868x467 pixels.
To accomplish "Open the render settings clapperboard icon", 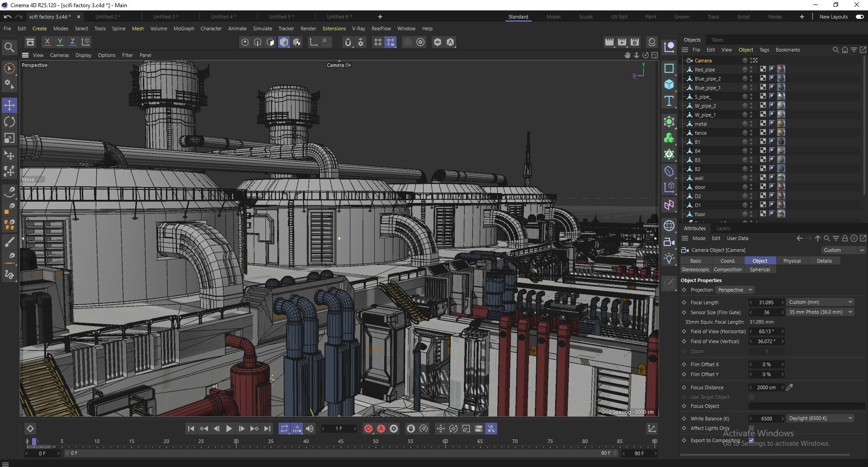I will tap(635, 42).
